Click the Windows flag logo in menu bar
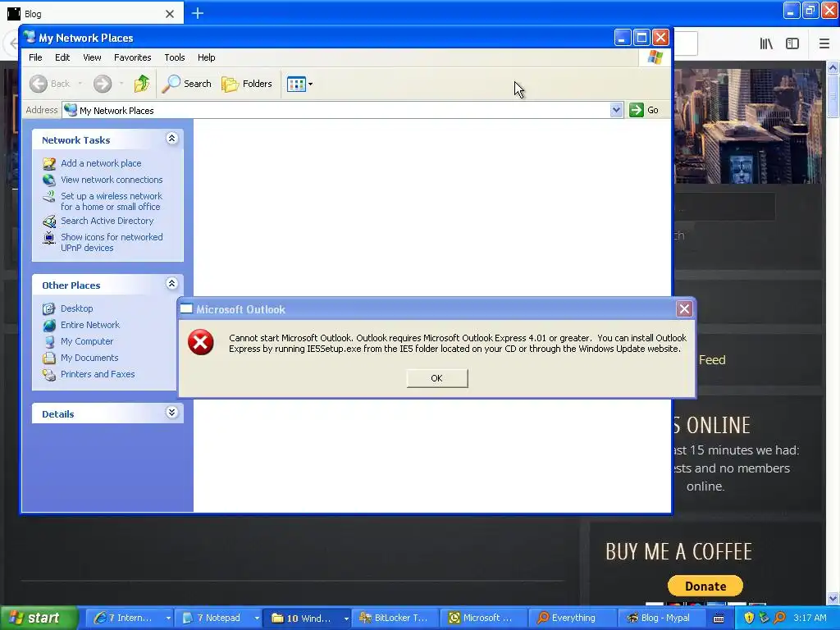 655,57
